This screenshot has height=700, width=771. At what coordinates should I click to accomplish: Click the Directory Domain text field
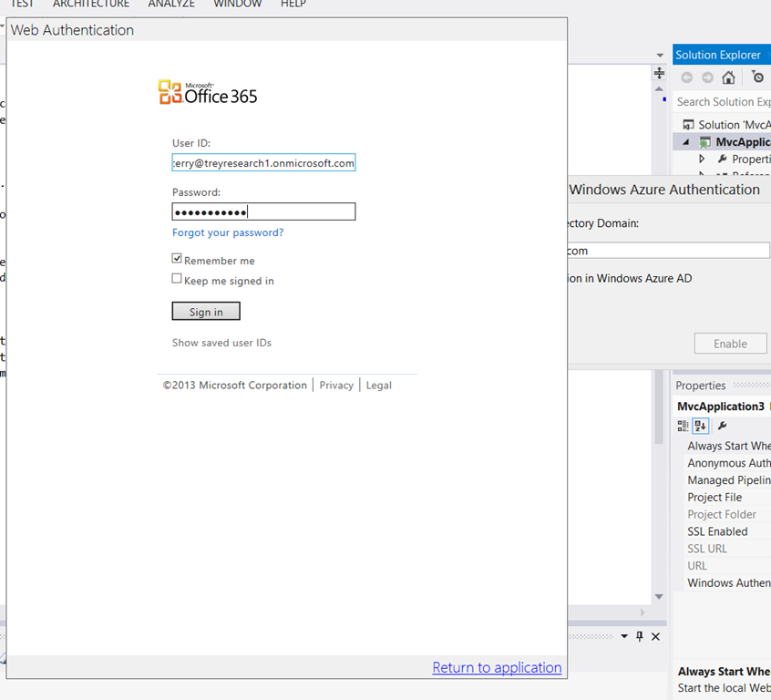coord(668,251)
